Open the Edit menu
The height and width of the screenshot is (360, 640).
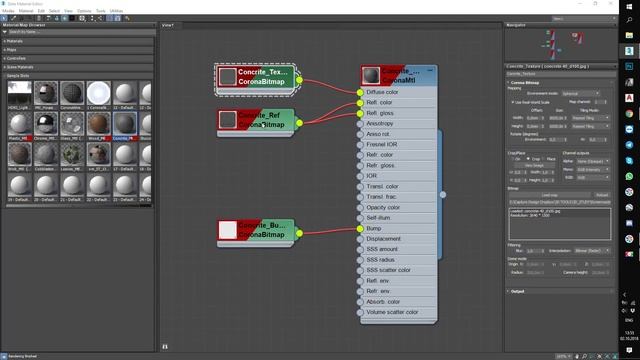coord(41,11)
